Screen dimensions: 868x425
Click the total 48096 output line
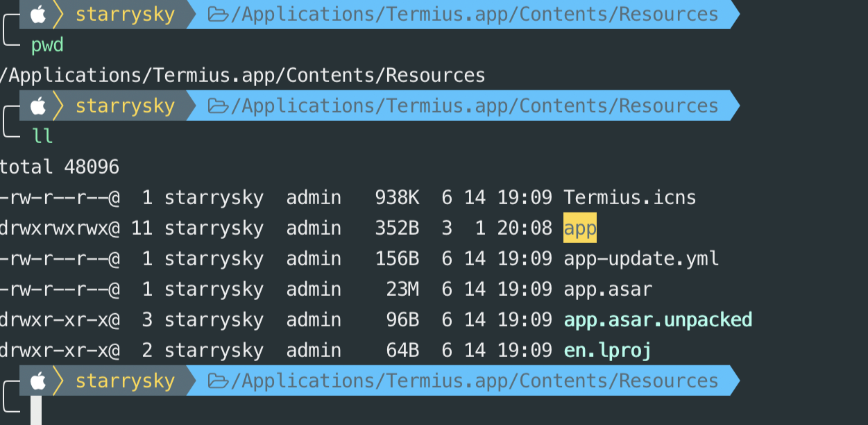(x=60, y=167)
